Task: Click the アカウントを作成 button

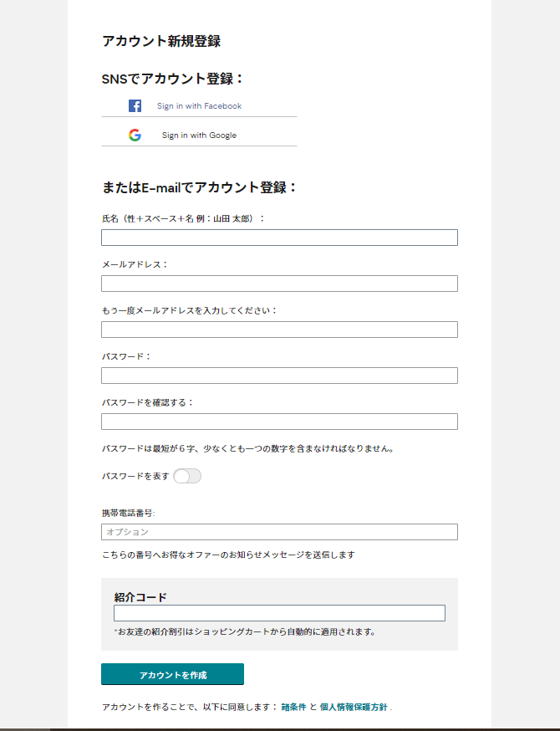Action: [172, 674]
